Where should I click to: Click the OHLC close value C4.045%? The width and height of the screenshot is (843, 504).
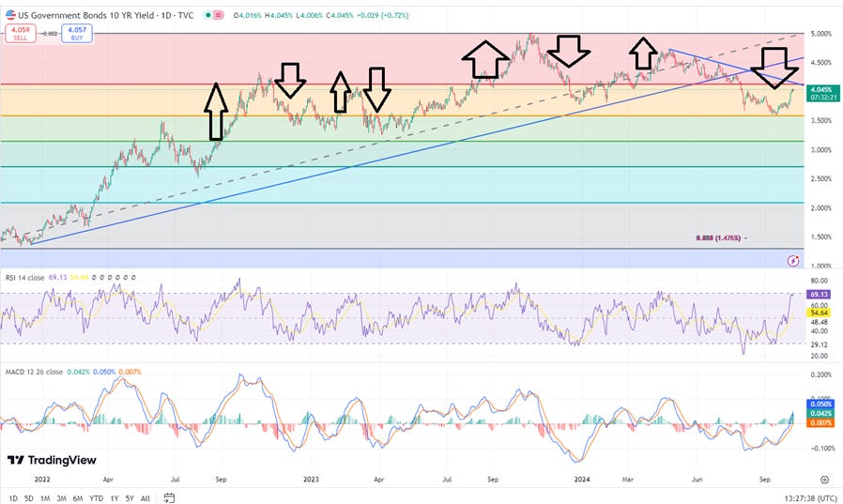tap(339, 16)
